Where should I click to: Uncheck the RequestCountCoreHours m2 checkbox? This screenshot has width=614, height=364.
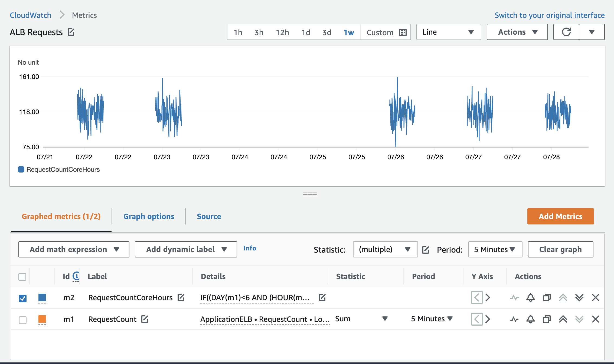(x=23, y=298)
